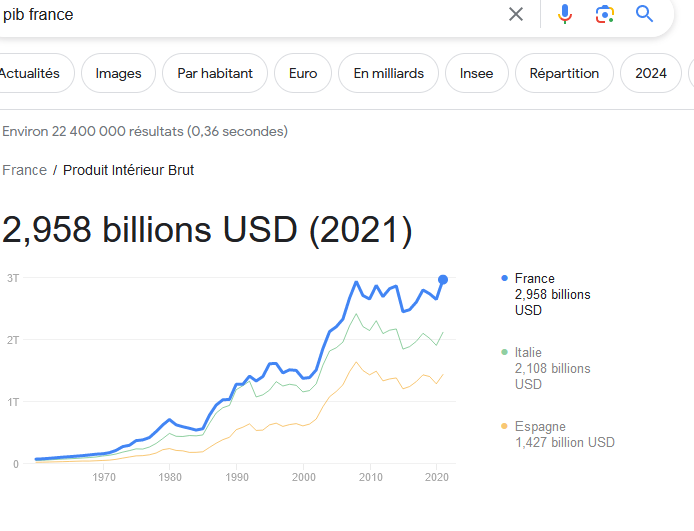Select the blue France legend dot

tap(504, 278)
